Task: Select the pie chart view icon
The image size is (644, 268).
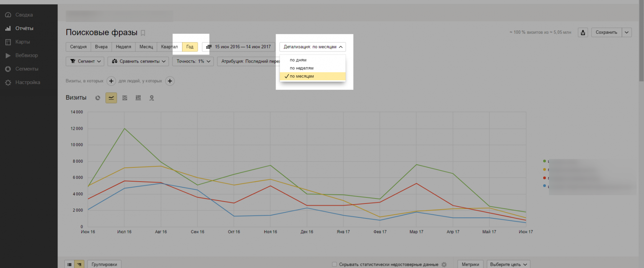Action: point(98,98)
